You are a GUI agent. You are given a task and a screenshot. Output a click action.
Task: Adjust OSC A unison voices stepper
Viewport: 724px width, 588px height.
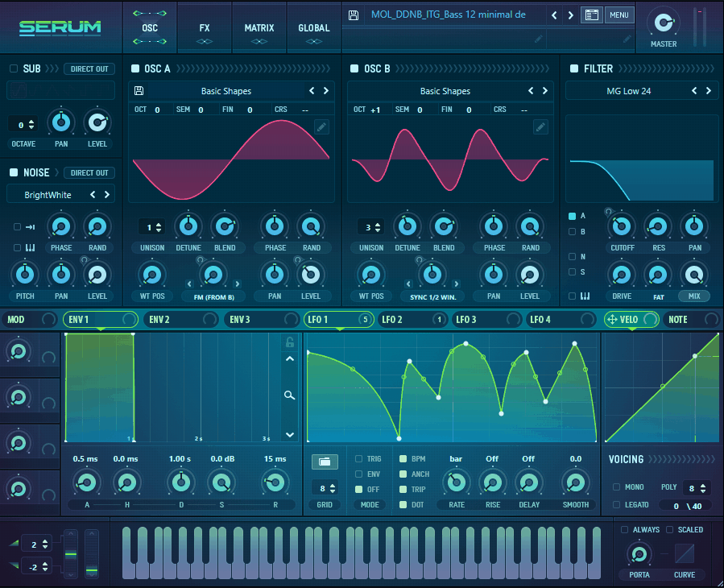[x=159, y=227]
